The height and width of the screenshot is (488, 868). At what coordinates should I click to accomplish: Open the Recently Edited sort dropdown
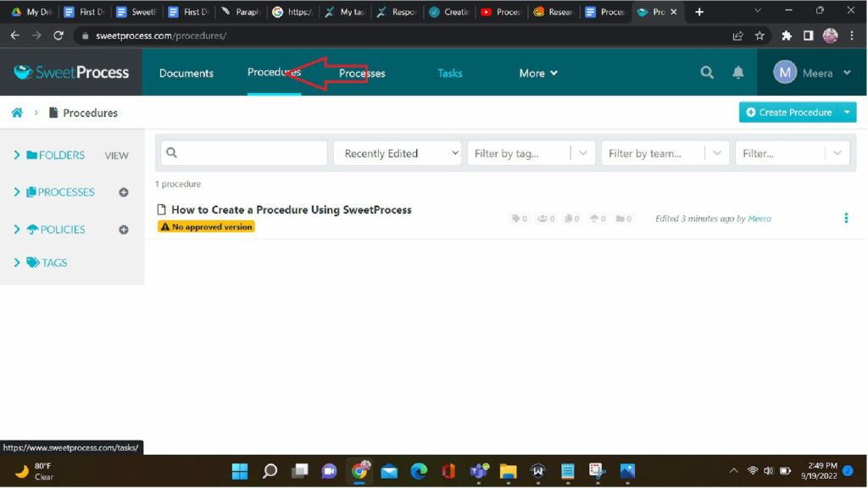pos(397,153)
